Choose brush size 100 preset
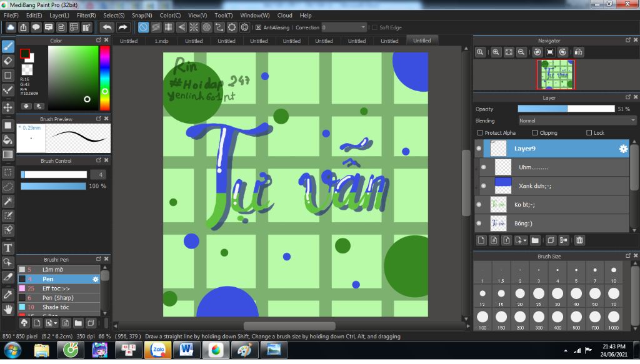The image size is (640, 364). pyautogui.click(x=482, y=320)
